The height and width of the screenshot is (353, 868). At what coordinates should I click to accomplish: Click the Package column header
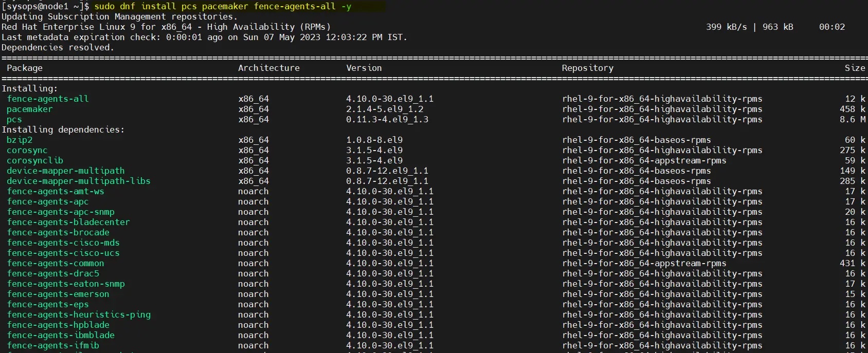tap(25, 68)
